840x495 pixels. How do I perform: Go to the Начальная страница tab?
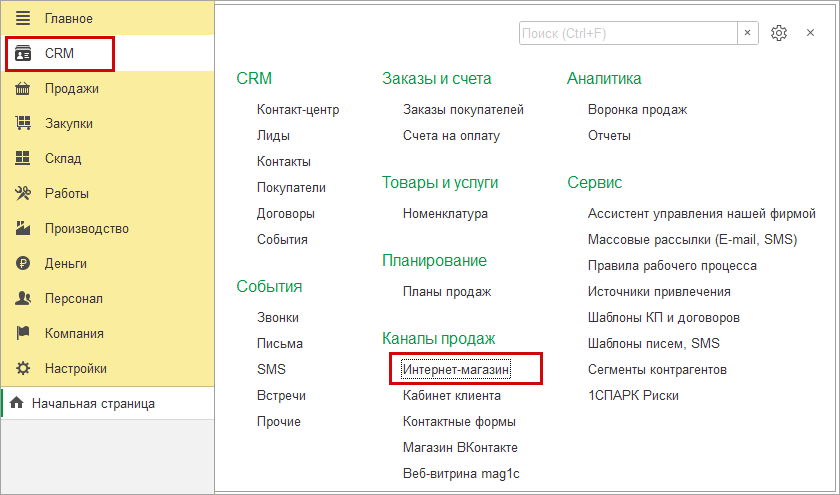[93, 404]
